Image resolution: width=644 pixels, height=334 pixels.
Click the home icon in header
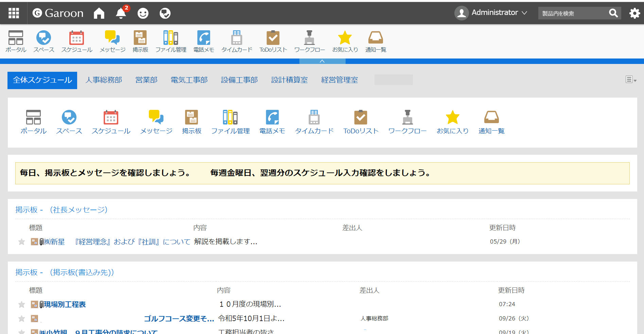[x=99, y=13]
